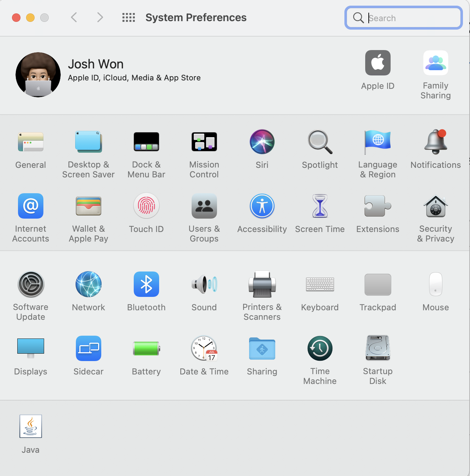Screen dimensions: 470x476
Task: Go forward with the right arrow
Action: (x=100, y=17)
